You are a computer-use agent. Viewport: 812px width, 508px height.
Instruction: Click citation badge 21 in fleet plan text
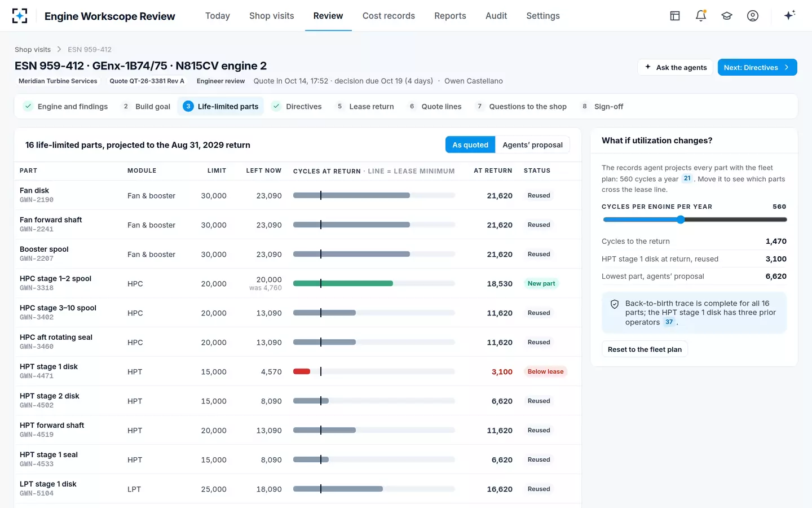687,178
